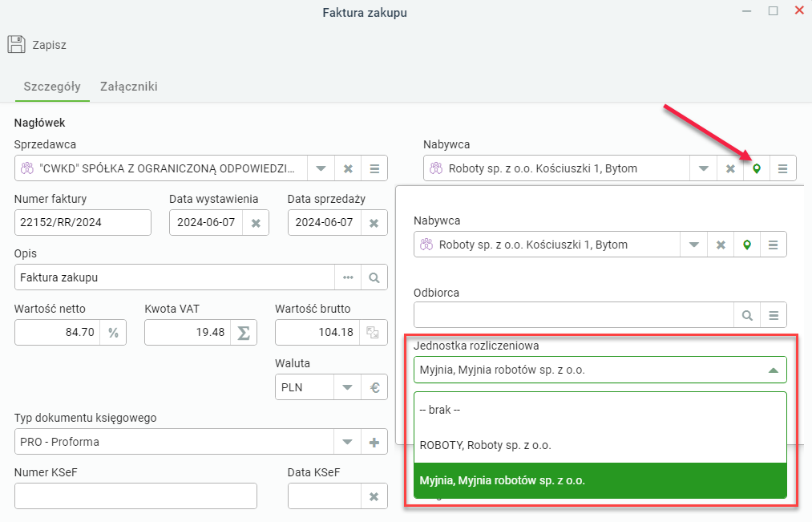Image resolution: width=812 pixels, height=522 pixels.
Task: Click the convert icon beside Wartość brutto
Action: coord(373,333)
